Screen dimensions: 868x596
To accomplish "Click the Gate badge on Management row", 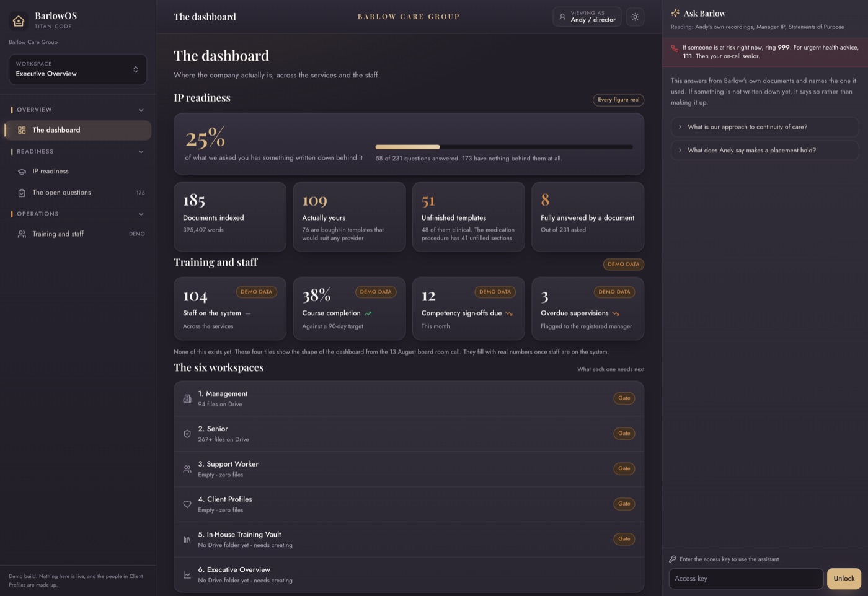I will [x=624, y=398].
